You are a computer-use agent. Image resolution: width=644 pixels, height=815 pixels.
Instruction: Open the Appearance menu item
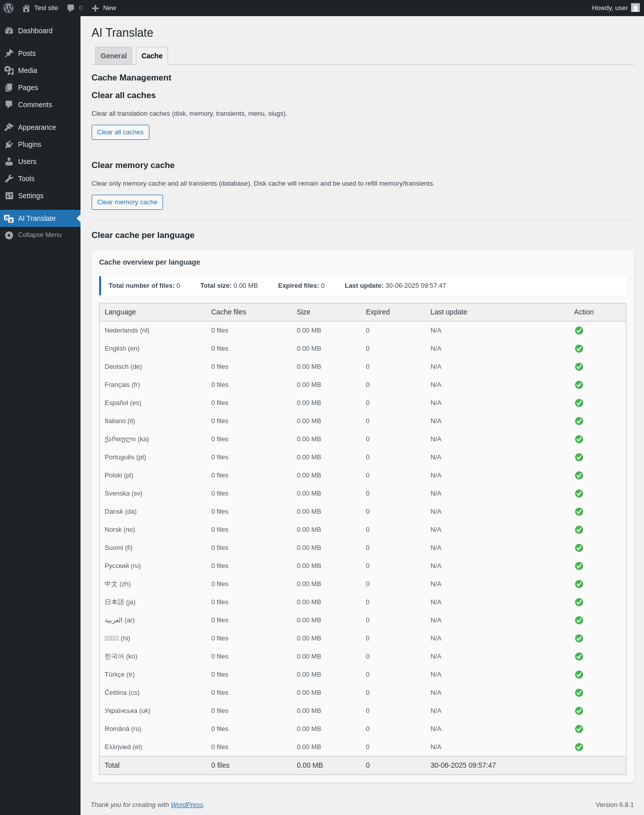[x=37, y=127]
